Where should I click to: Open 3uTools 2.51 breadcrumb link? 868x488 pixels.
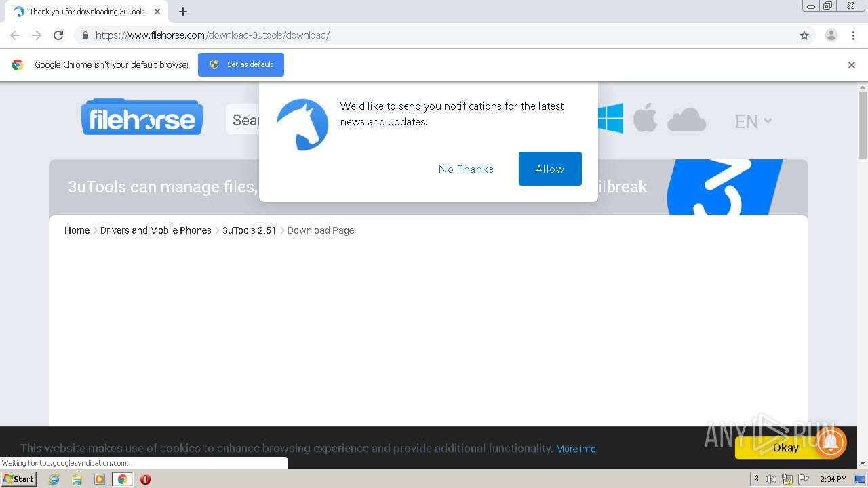tap(250, 230)
